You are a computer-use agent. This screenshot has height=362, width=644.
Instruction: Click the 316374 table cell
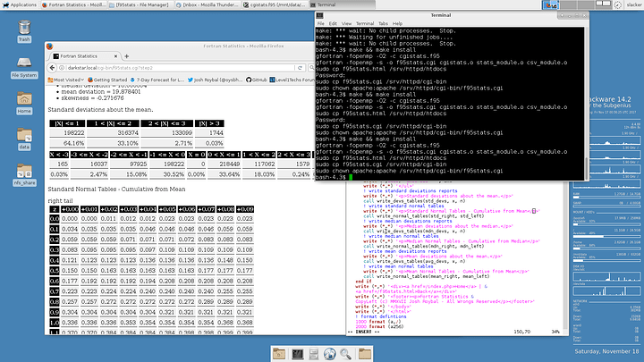point(113,133)
